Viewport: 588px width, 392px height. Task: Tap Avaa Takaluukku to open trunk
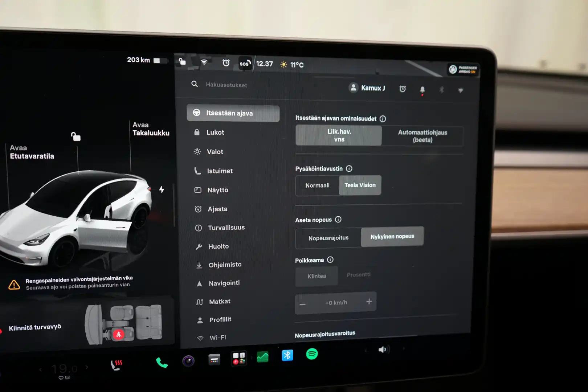point(151,129)
